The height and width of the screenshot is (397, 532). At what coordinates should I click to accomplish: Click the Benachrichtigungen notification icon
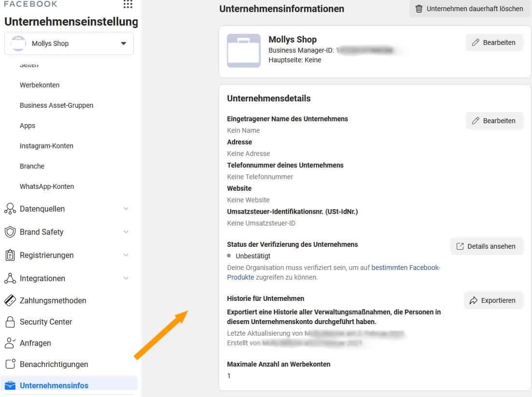(11, 364)
